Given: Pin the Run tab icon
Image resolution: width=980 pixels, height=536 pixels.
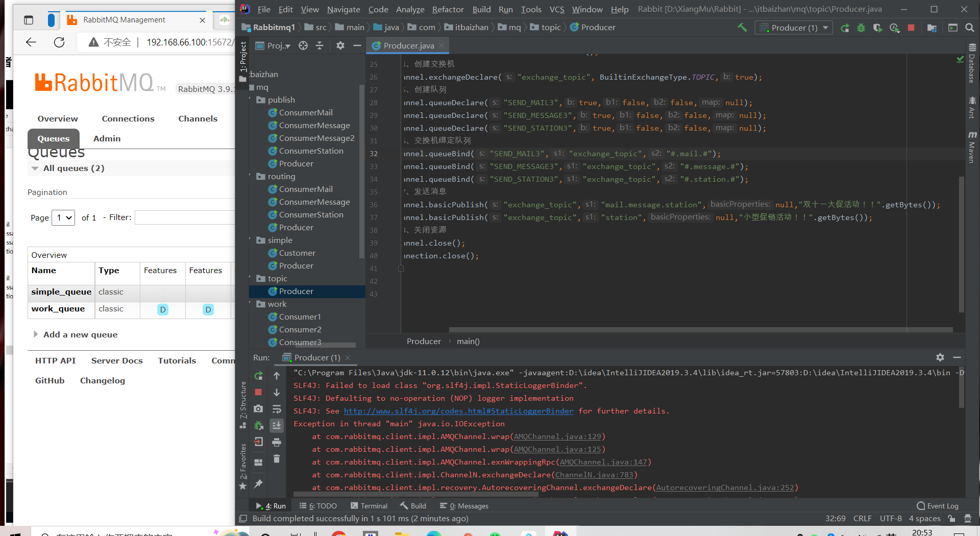Looking at the screenshot, I should pos(258,483).
